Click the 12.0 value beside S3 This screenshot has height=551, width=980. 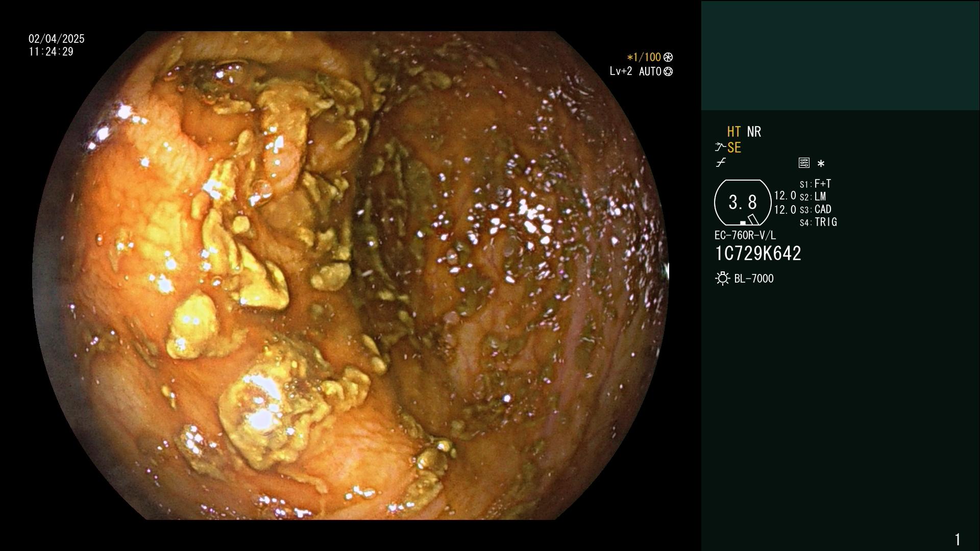785,210
